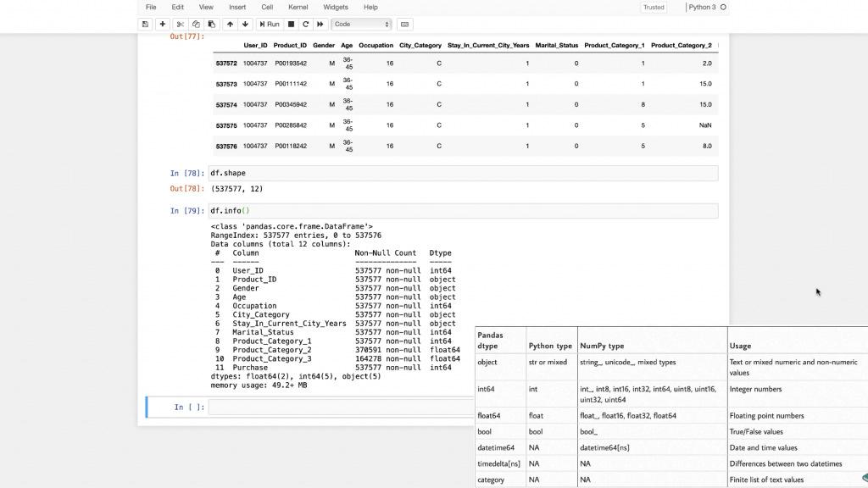Click the kernel idle circle indicator
Viewport: 868px width, 488px height.
723,7
